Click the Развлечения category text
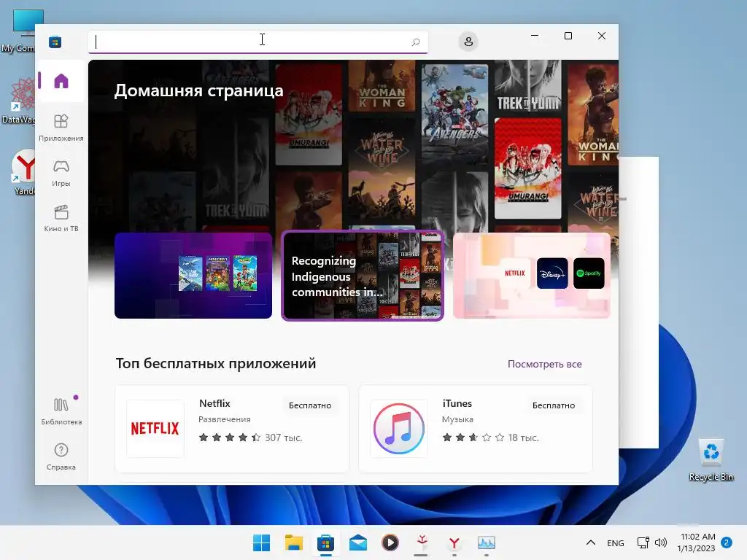Screen dimensions: 747x560 point(225,419)
